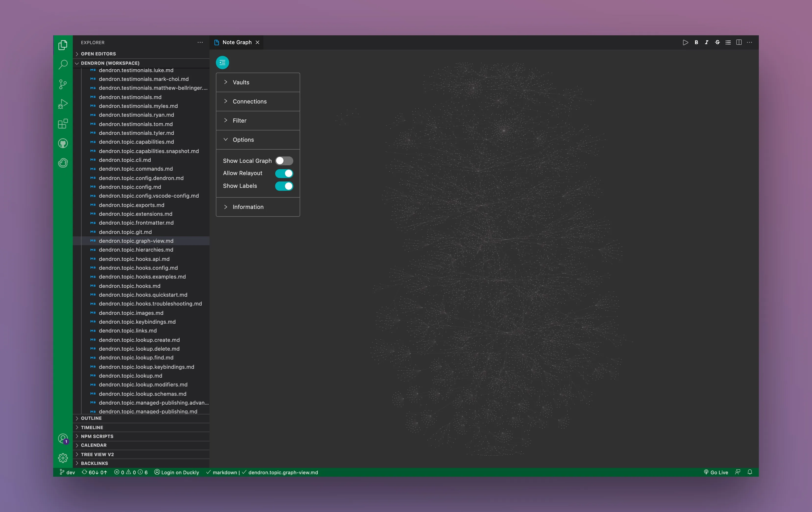Screen dimensions: 812x512
Task: Collapse the Options section
Action: 258,140
